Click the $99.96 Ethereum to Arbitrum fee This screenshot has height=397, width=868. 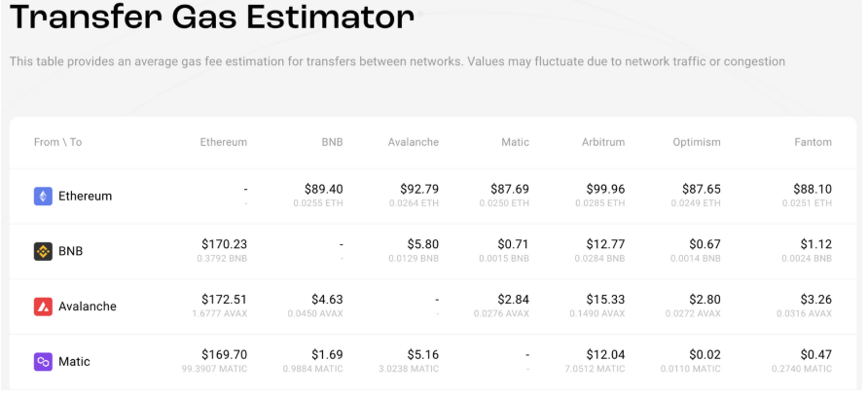(x=605, y=190)
